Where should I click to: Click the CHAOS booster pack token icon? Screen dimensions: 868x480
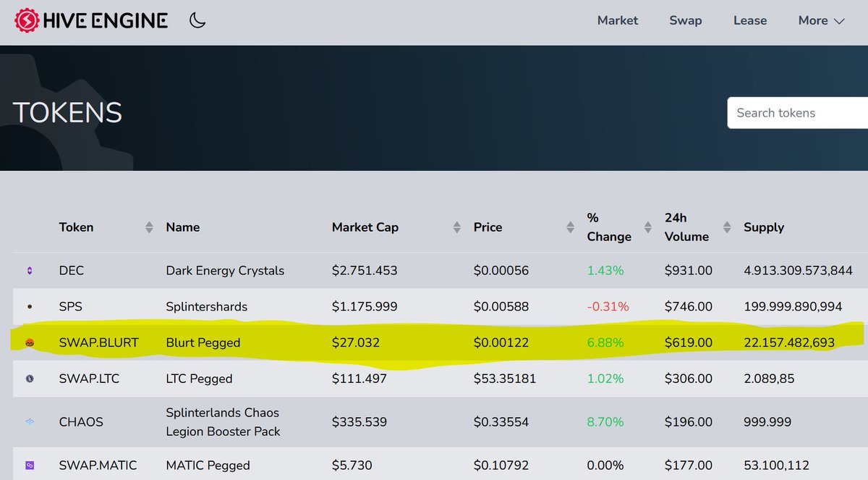point(30,421)
